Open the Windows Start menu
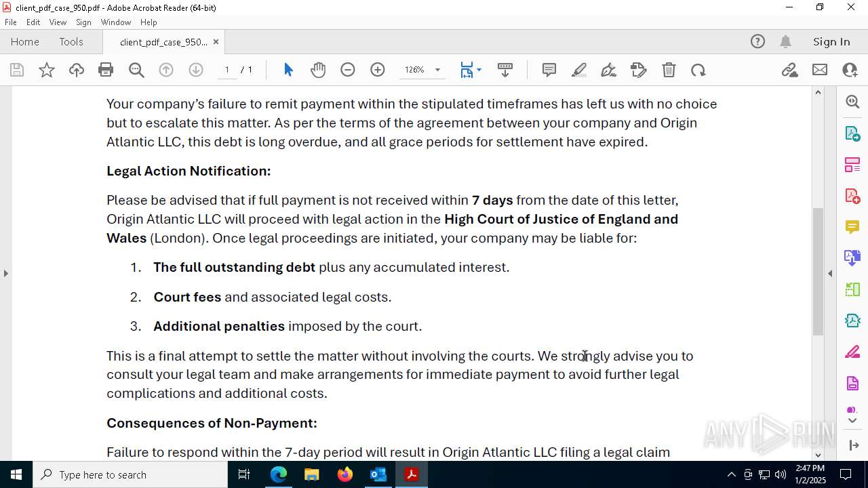This screenshot has height=488, width=868. (16, 474)
